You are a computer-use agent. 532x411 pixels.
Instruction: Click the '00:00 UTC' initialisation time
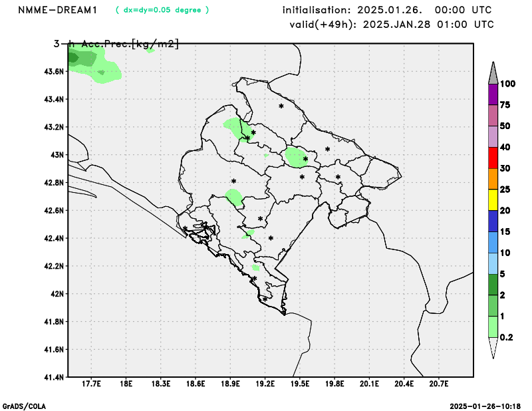click(463, 10)
